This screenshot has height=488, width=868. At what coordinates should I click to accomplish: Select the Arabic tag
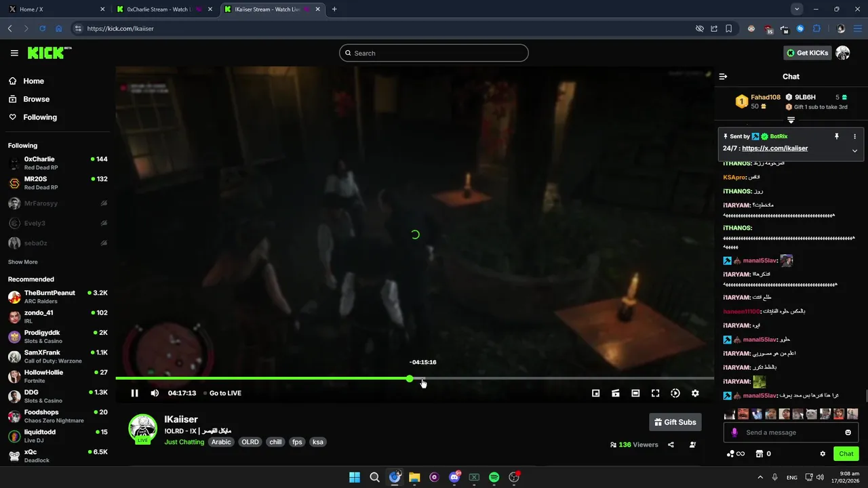(221, 442)
